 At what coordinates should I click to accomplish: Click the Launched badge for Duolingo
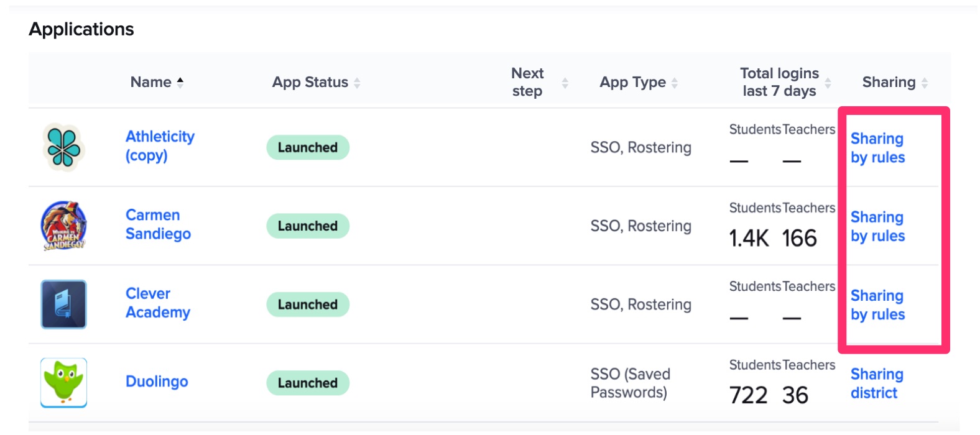pyautogui.click(x=308, y=383)
